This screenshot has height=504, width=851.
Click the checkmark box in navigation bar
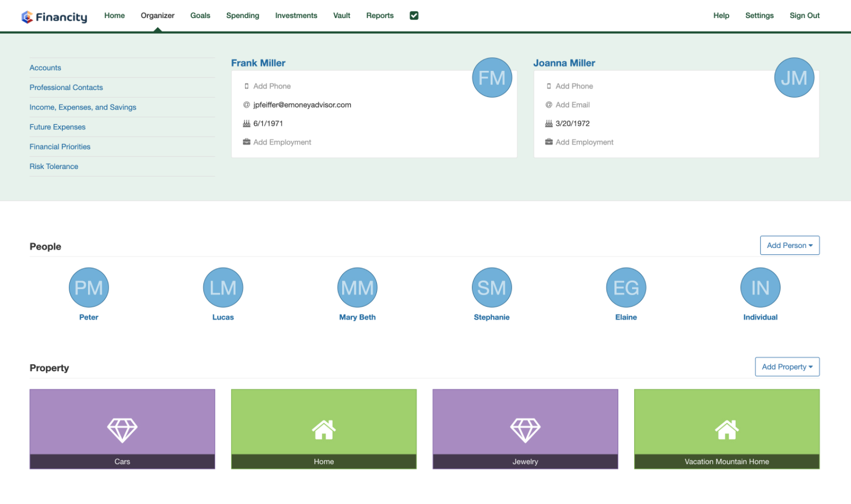pos(414,16)
